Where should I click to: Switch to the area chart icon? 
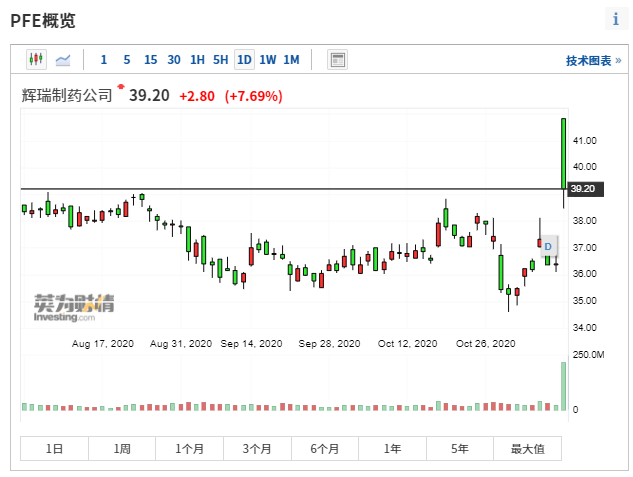tap(62, 60)
